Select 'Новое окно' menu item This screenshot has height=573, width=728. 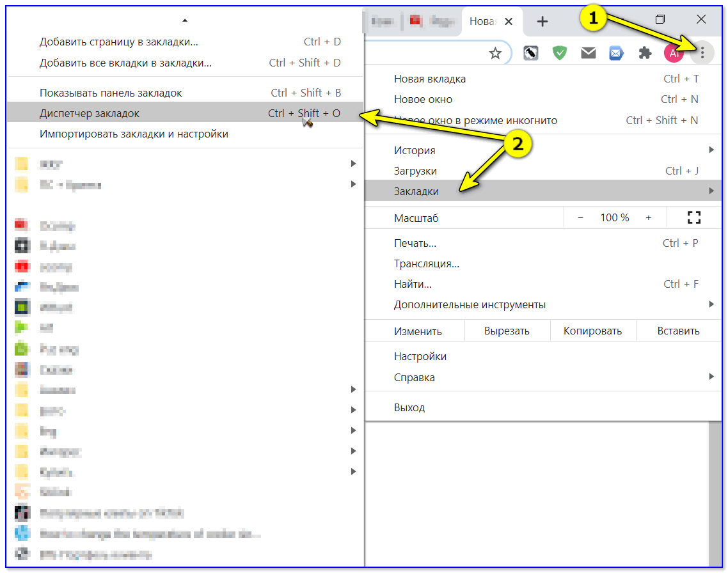pyautogui.click(x=543, y=99)
